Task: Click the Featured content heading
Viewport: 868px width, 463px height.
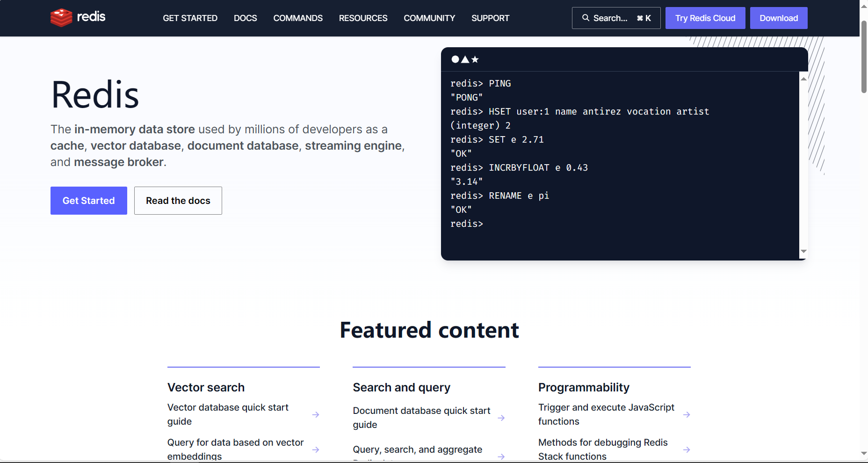Action: (429, 330)
